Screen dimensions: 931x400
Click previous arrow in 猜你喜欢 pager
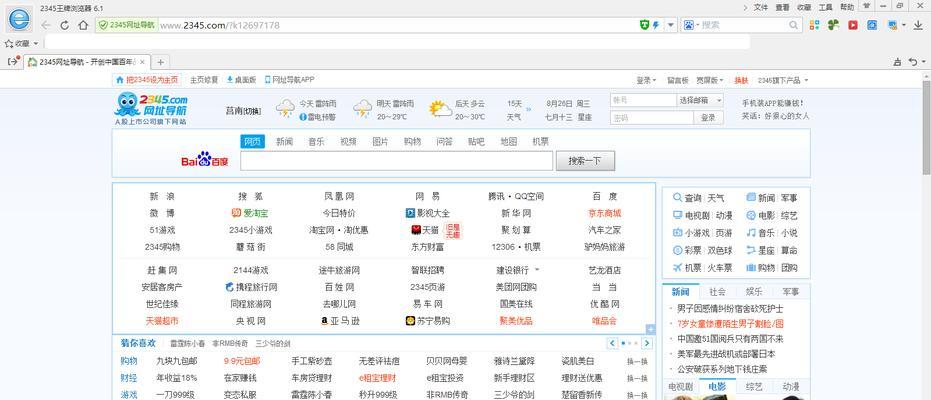click(x=612, y=343)
